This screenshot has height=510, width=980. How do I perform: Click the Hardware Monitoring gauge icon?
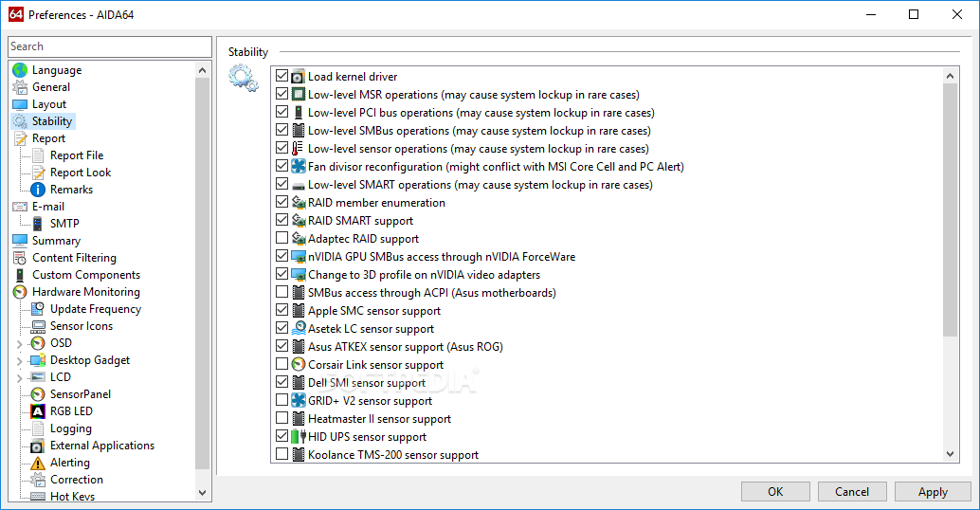(20, 292)
